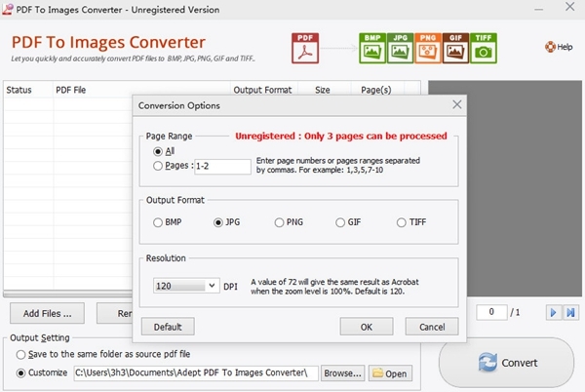The height and width of the screenshot is (392, 585).
Task: Click the PDF document icon in header
Action: pos(305,49)
